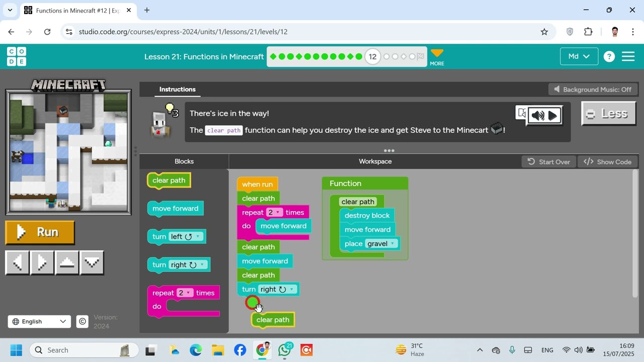Bookmark this page with the star icon
The height and width of the screenshot is (362, 644).
(x=544, y=32)
